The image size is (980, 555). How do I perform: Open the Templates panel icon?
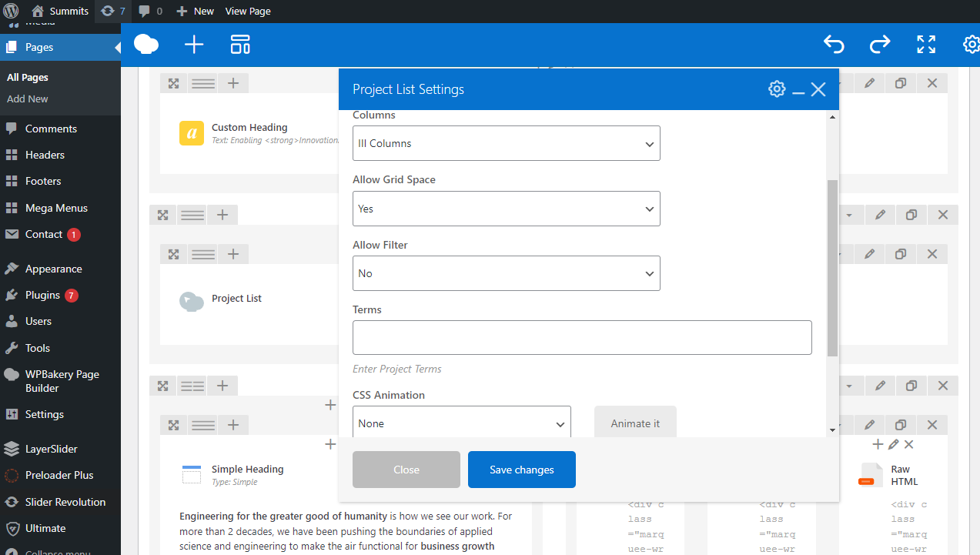(240, 45)
